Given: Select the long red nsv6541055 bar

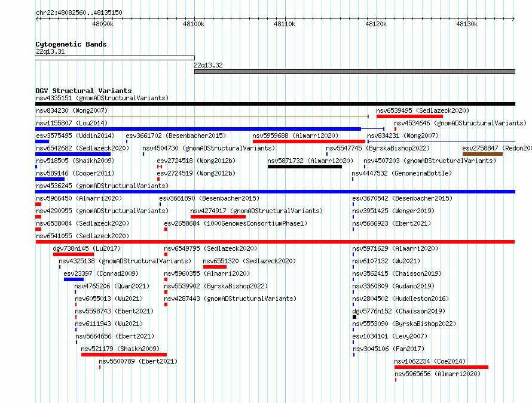Looking at the screenshot, I should pyautogui.click(x=275, y=242).
